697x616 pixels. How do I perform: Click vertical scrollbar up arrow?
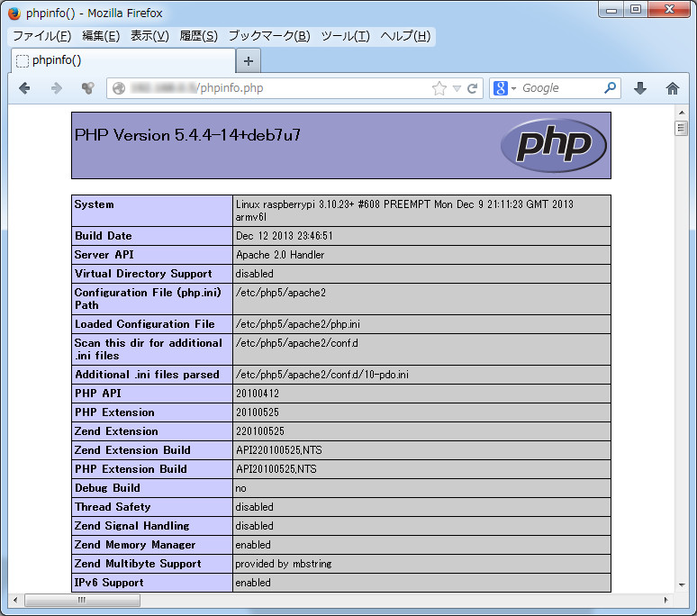pos(682,113)
